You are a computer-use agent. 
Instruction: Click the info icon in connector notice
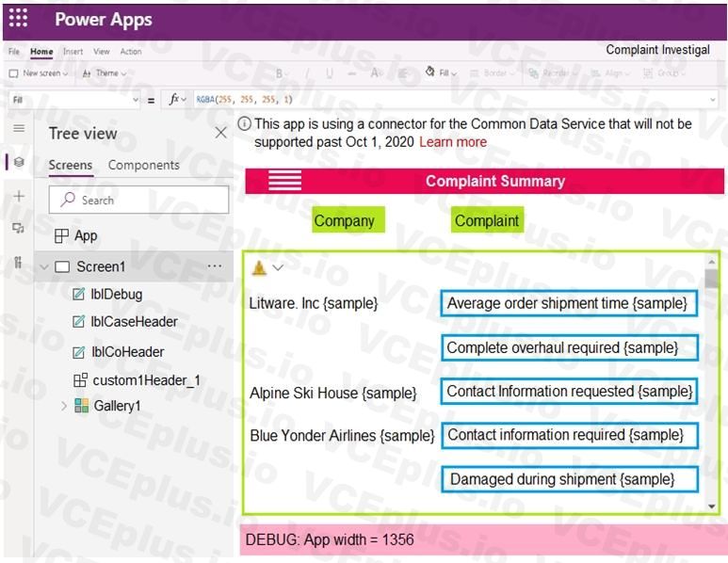pos(244,124)
